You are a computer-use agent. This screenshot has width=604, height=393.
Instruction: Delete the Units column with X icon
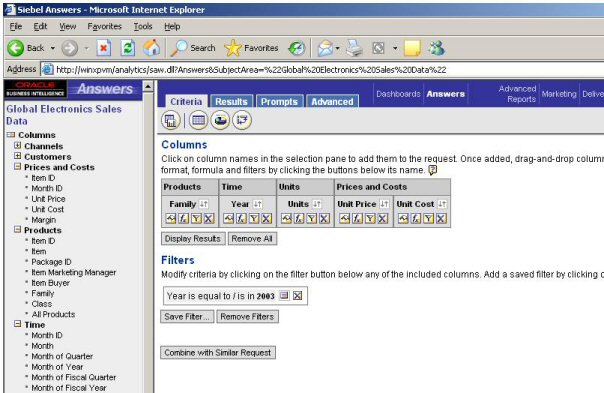click(x=324, y=219)
